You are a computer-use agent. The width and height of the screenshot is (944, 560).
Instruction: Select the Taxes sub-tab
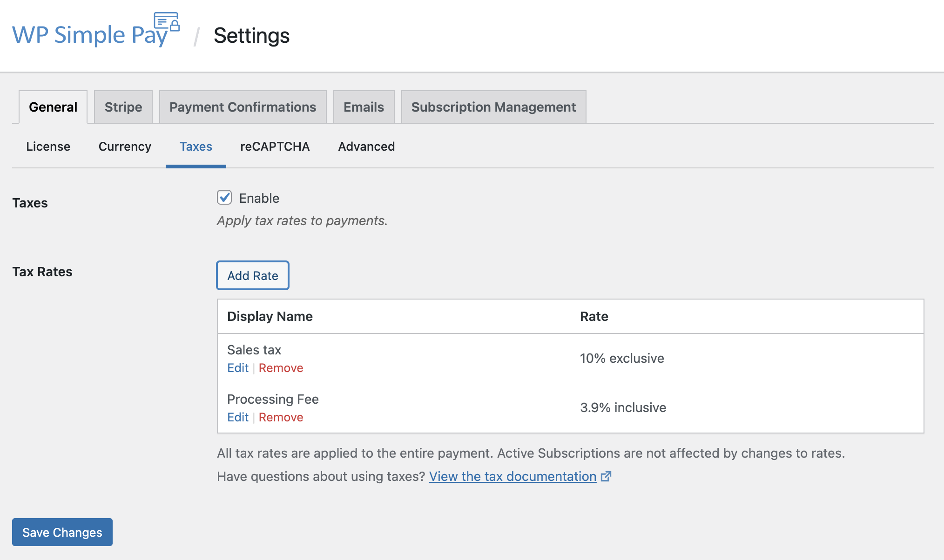(x=196, y=147)
